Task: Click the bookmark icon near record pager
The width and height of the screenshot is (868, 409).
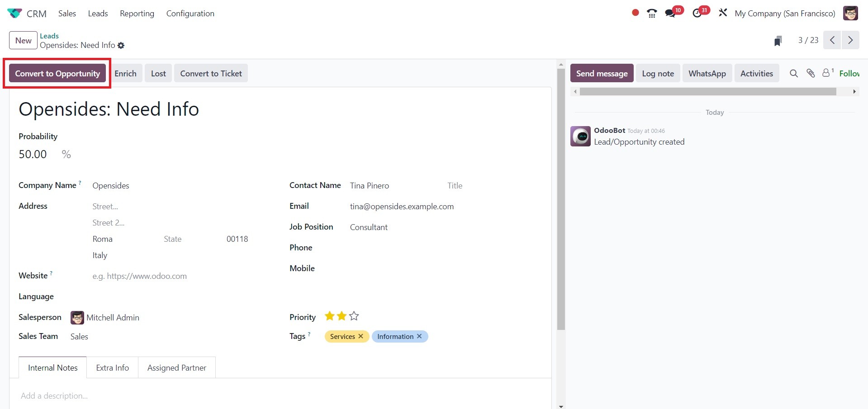Action: [x=778, y=41]
